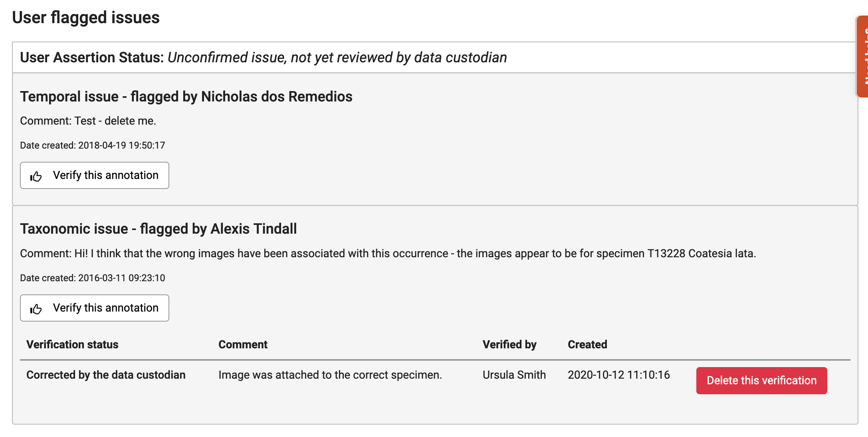Click the thumbs-up icon on the Taxonomic issue
The height and width of the screenshot is (437, 868).
[x=36, y=308]
